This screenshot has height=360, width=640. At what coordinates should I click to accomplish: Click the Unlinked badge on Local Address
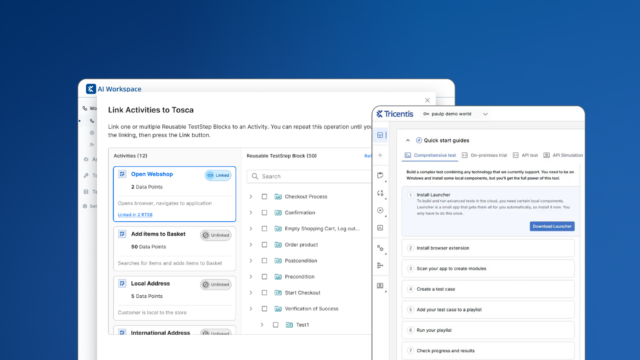pyautogui.click(x=216, y=284)
